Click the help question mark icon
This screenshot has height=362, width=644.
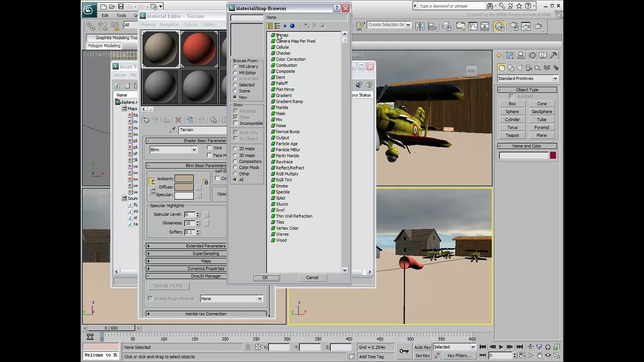coord(528,6)
